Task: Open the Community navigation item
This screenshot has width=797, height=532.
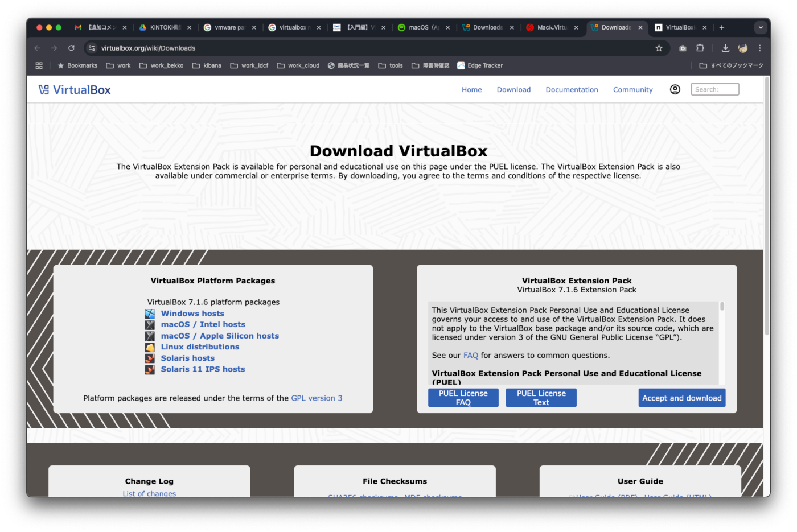Action: (632, 90)
